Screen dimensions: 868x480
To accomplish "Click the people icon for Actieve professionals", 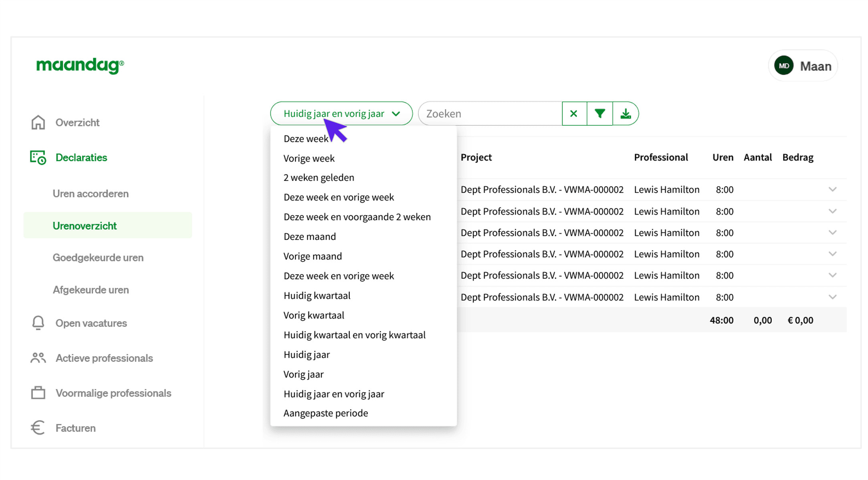I will 38,358.
